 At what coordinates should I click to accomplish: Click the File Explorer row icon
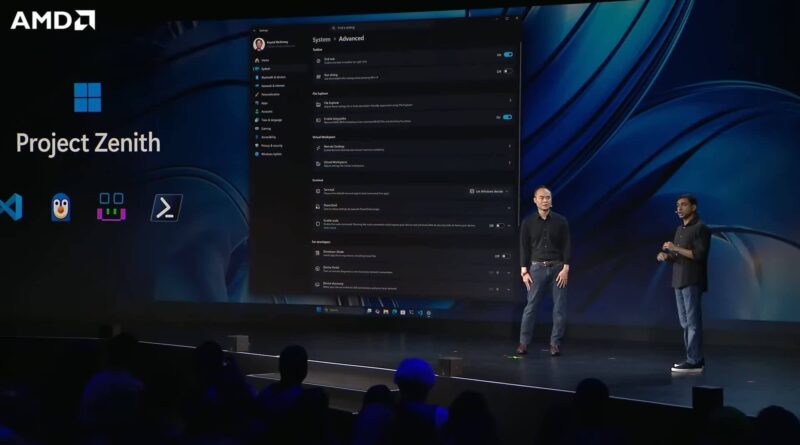[318, 104]
